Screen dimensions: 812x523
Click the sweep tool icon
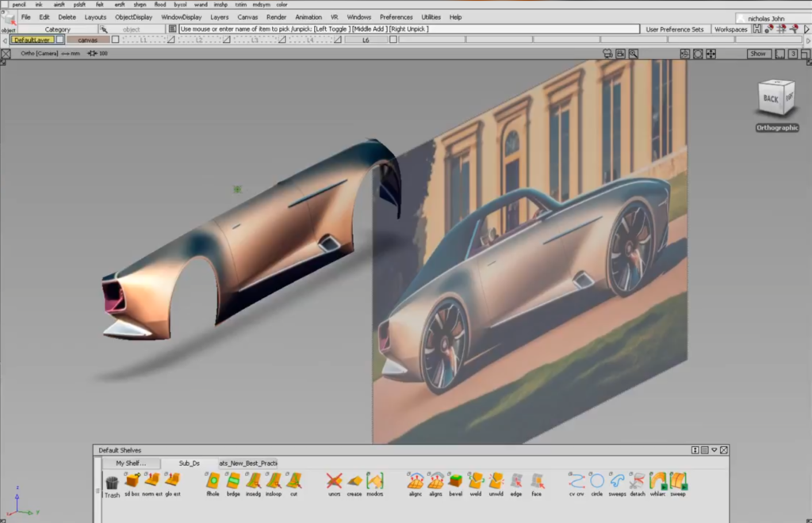coord(678,481)
